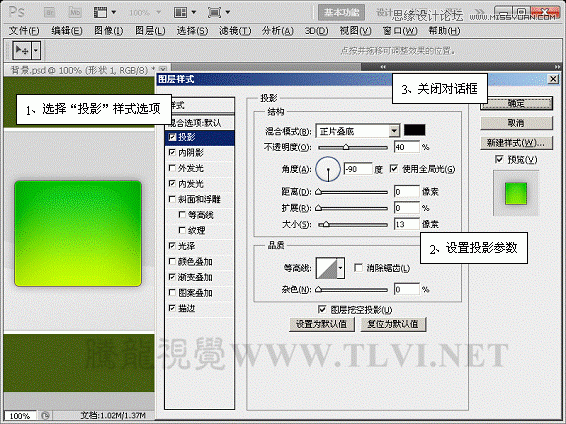Screen dimensions: 566x424
Task: Collapse panels with the right double-arrow
Action: [x=557, y=67]
